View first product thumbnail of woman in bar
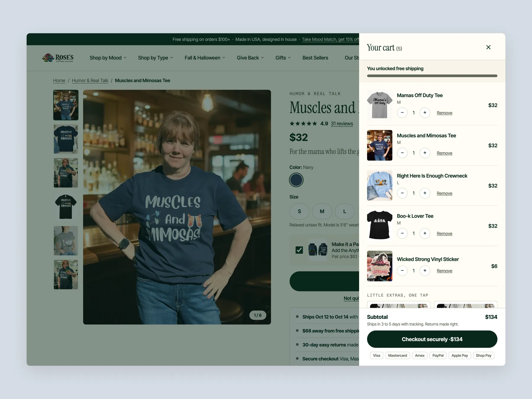This screenshot has width=532, height=399. coord(66,105)
